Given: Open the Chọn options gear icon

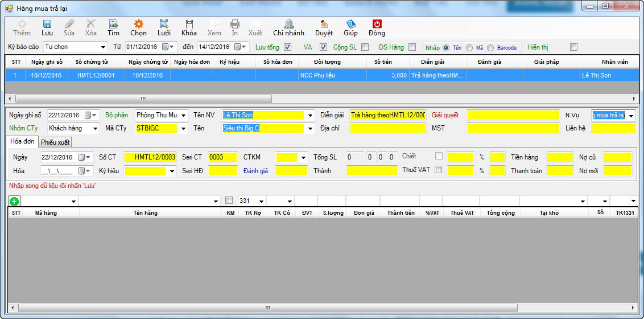Looking at the screenshot, I should (139, 24).
